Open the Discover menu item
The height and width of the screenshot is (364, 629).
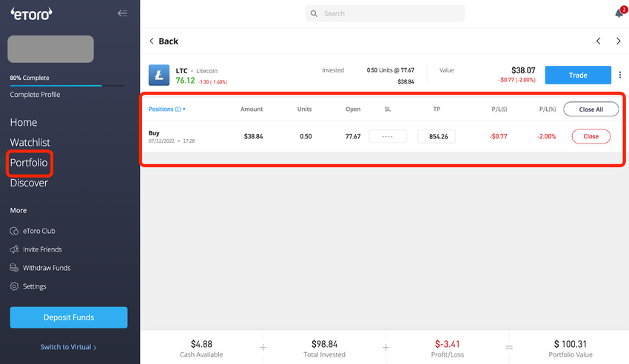click(29, 183)
